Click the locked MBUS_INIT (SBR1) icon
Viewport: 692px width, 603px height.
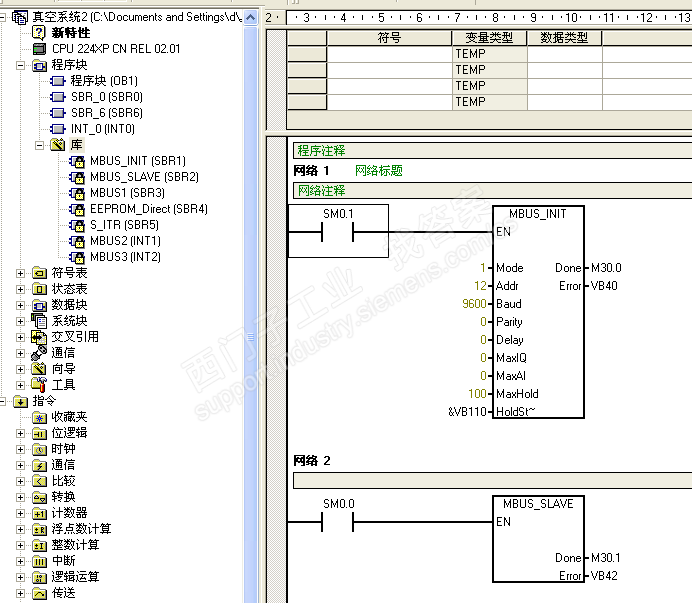[x=77, y=161]
